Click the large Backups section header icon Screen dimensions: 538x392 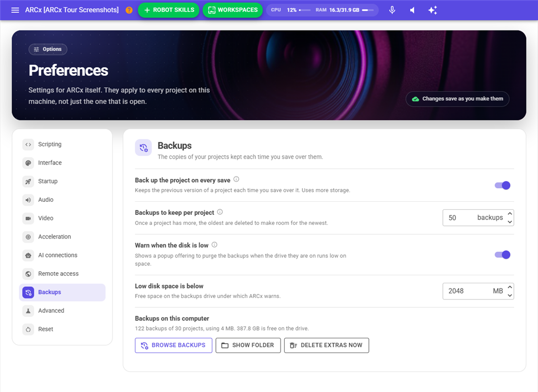pyautogui.click(x=143, y=148)
